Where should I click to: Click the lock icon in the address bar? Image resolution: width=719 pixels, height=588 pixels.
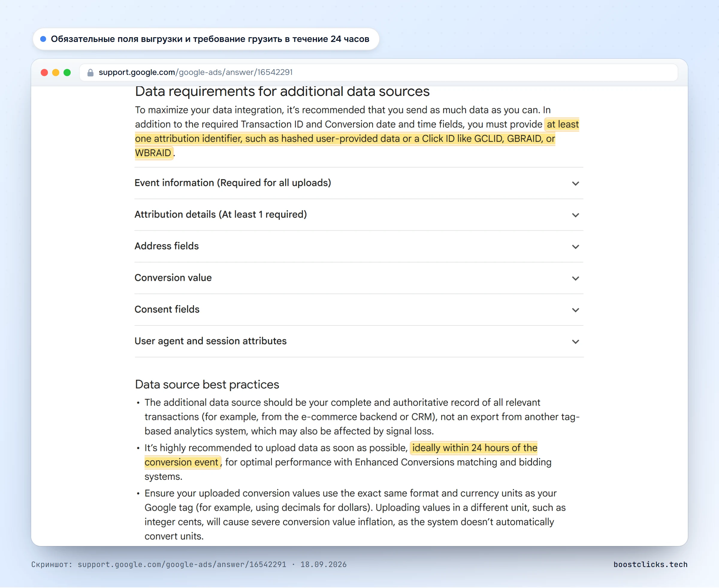point(90,73)
